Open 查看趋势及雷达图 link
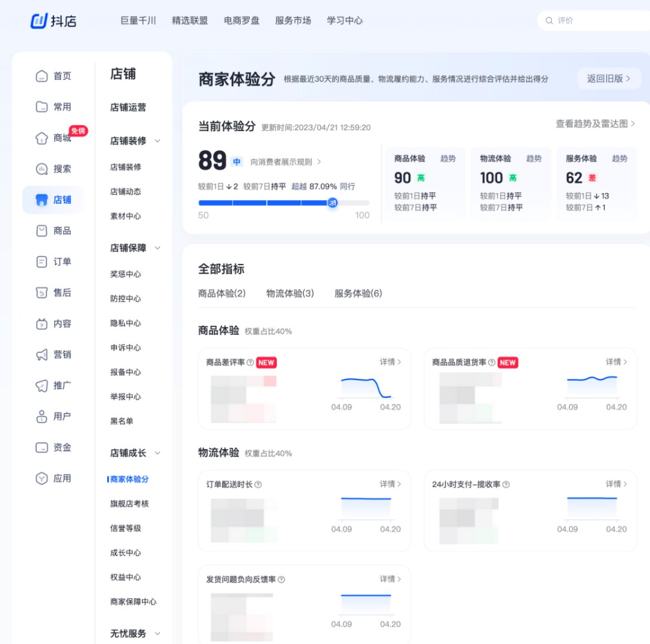Image resolution: width=650 pixels, height=644 pixels. click(595, 123)
